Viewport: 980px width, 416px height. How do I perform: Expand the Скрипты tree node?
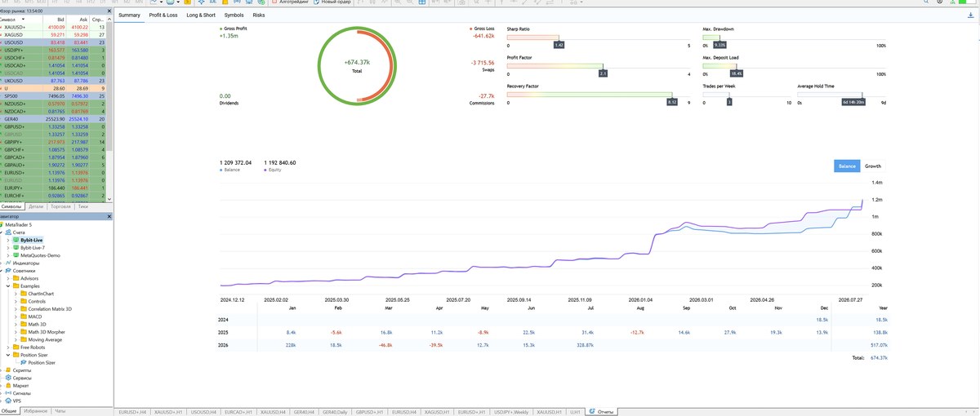2,370
